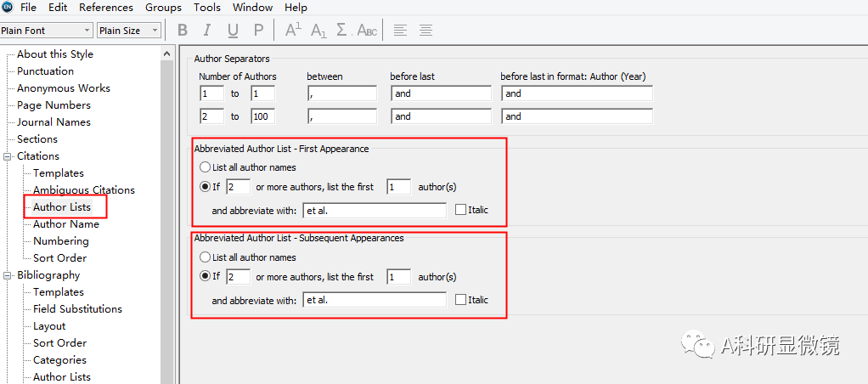Select Numbering under Citations
Image resolution: width=868 pixels, height=384 pixels.
pos(61,241)
